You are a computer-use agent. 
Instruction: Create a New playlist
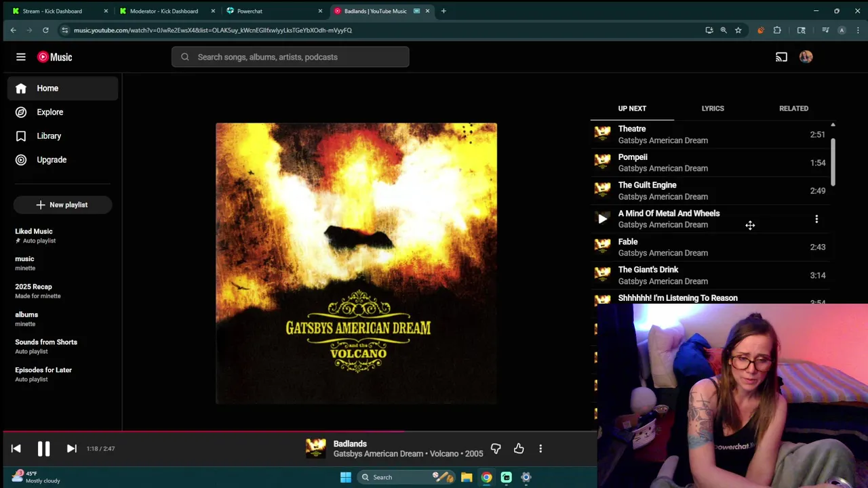point(62,205)
